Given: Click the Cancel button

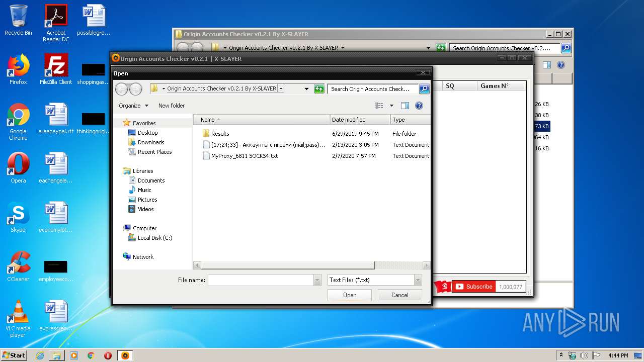Looking at the screenshot, I should coord(400,295).
